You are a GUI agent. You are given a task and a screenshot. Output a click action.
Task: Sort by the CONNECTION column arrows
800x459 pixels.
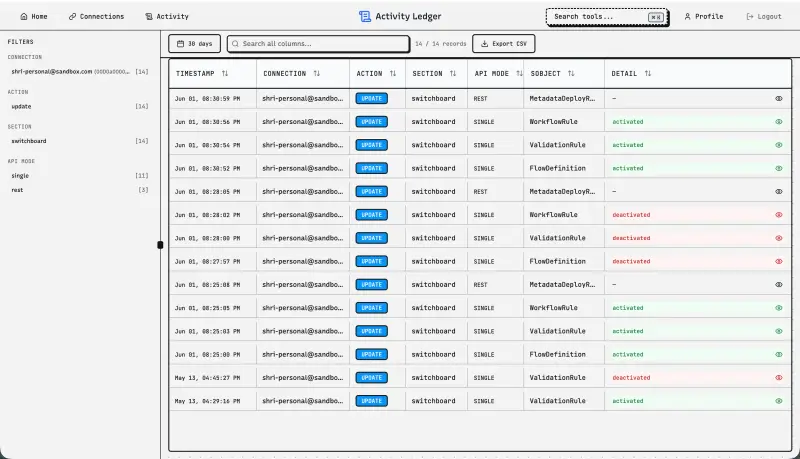(x=317, y=73)
